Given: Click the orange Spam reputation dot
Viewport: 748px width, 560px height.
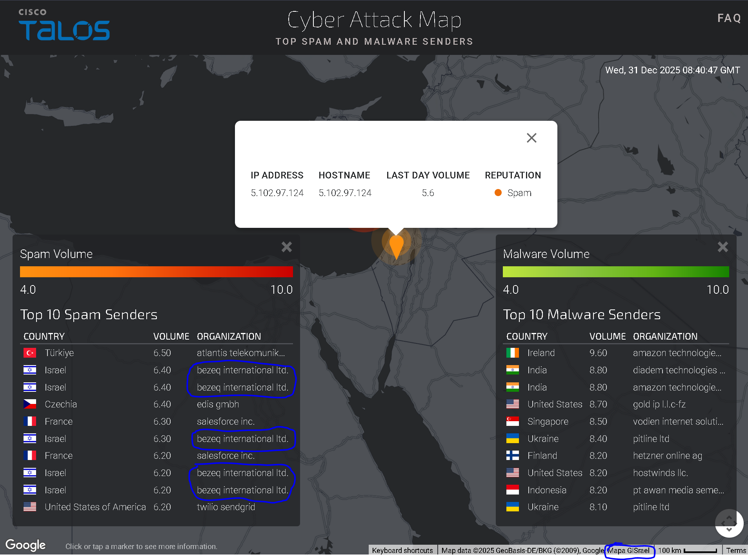Looking at the screenshot, I should [498, 193].
